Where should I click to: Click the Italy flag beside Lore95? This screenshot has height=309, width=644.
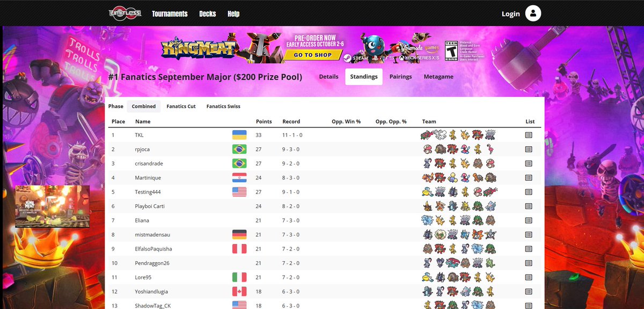click(x=239, y=277)
